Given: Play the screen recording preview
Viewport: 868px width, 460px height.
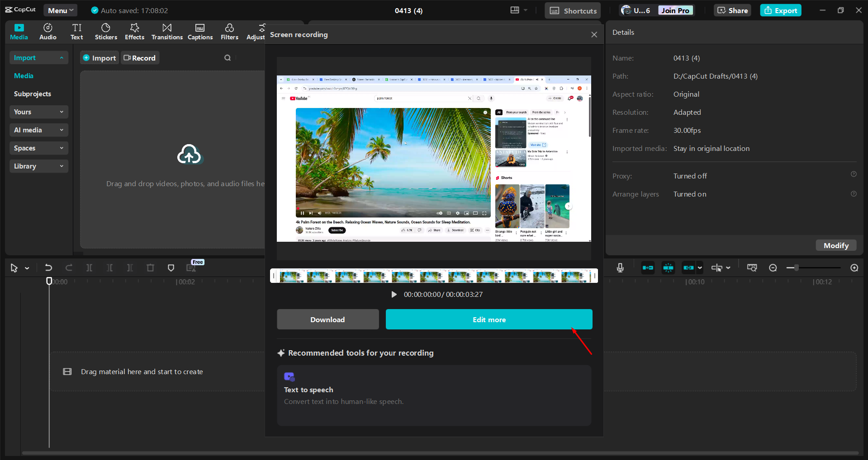Looking at the screenshot, I should [394, 295].
